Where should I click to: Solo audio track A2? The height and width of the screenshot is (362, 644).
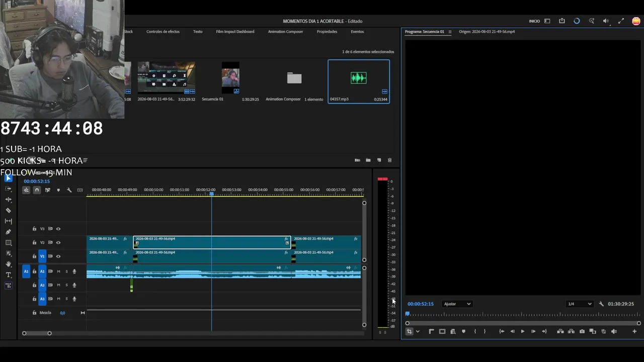[x=66, y=285]
